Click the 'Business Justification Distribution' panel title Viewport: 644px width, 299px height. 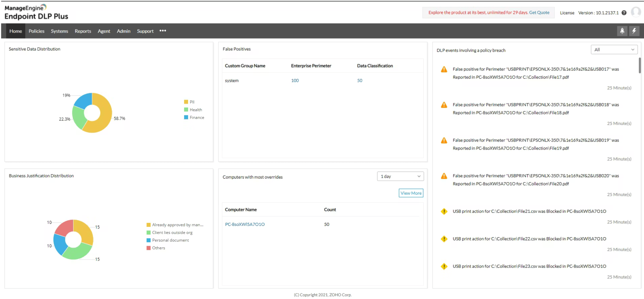[x=41, y=176]
